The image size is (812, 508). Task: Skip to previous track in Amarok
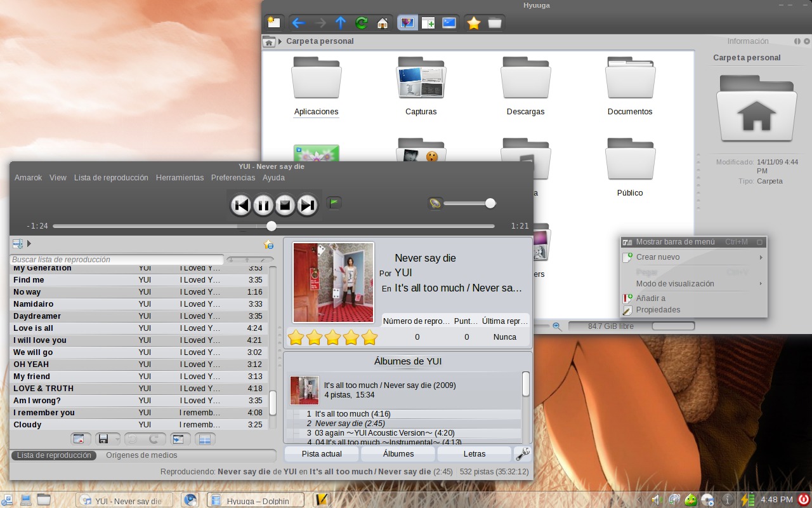(x=241, y=204)
